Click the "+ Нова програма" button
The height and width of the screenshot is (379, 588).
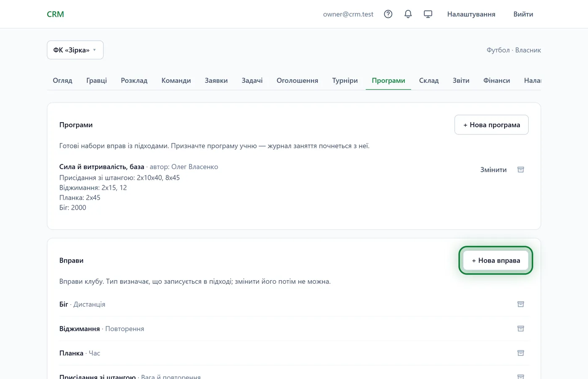coord(491,125)
